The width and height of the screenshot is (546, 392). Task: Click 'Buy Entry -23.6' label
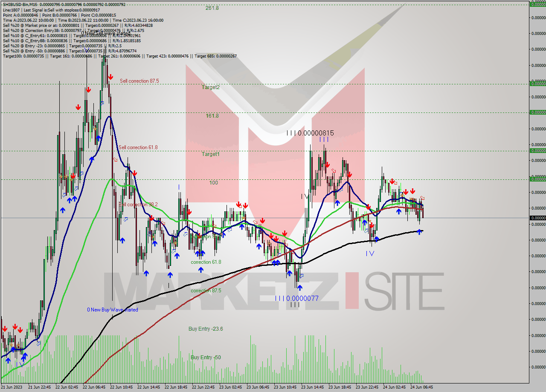click(206, 329)
